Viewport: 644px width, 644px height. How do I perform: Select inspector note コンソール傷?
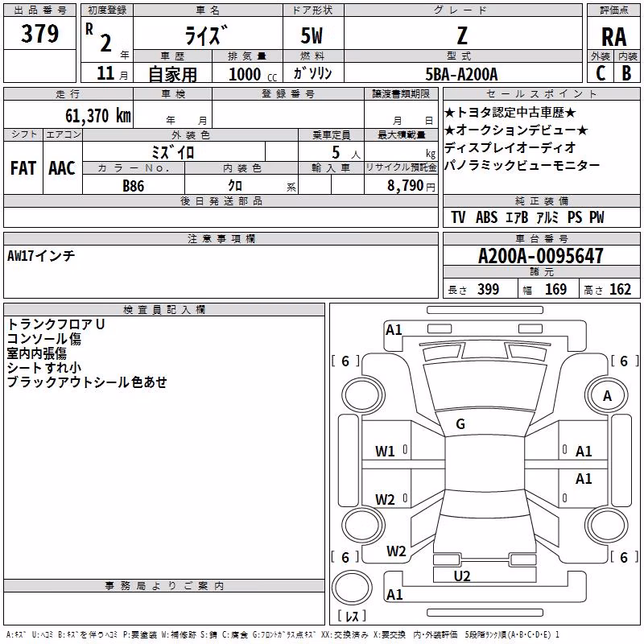pyautogui.click(x=44, y=339)
